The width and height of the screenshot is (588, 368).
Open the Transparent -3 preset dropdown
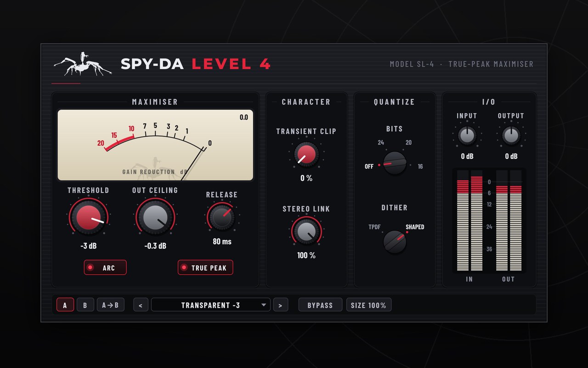click(x=211, y=305)
